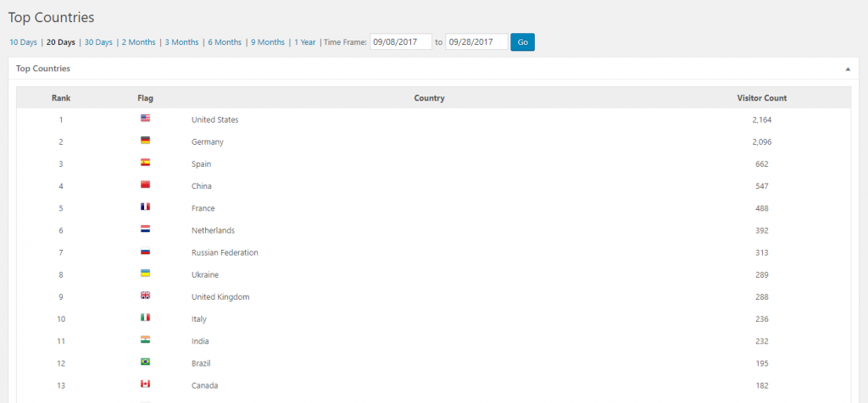868x403 pixels.
Task: Click the India flag icon
Action: 146,340
